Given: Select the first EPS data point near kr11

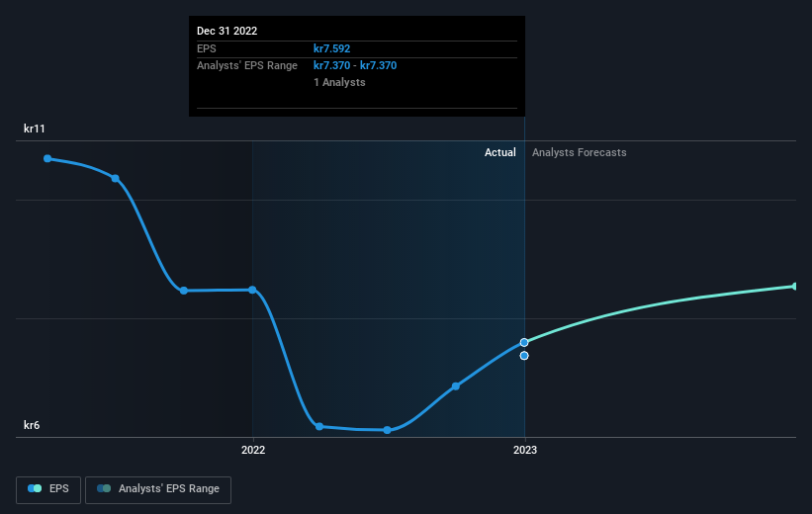Looking at the screenshot, I should [47, 158].
